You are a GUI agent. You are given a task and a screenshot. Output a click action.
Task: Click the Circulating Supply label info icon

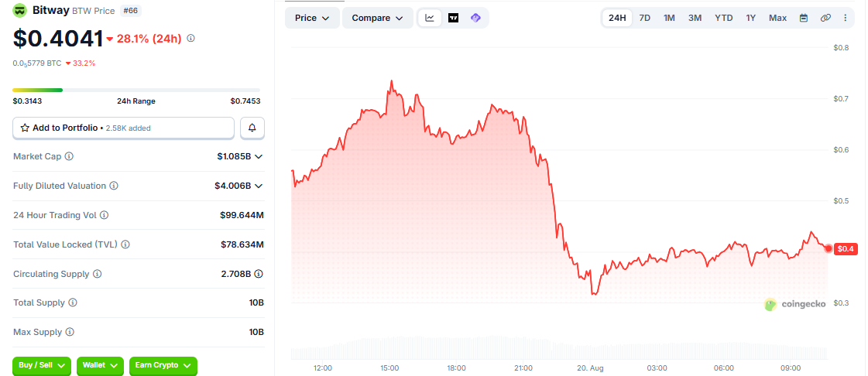pyautogui.click(x=98, y=274)
